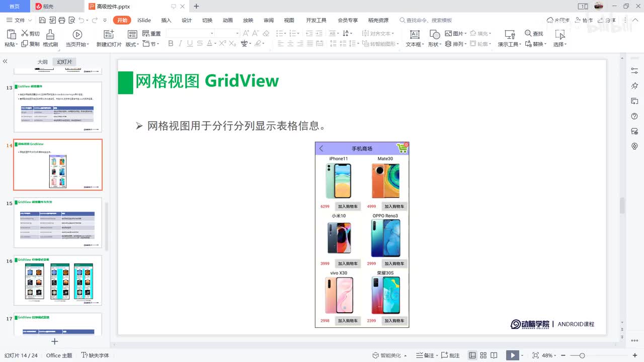Open the iSlide ribbon tab
The image size is (644, 362).
pyautogui.click(x=144, y=20)
